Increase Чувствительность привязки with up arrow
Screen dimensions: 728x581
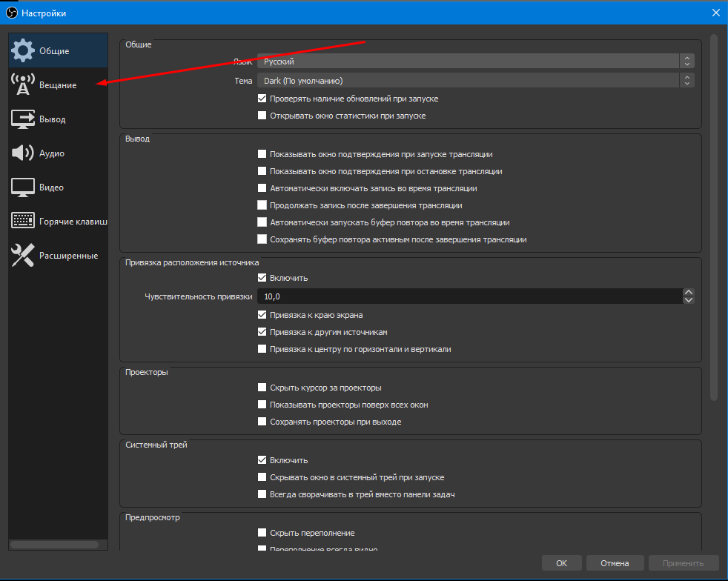[689, 293]
